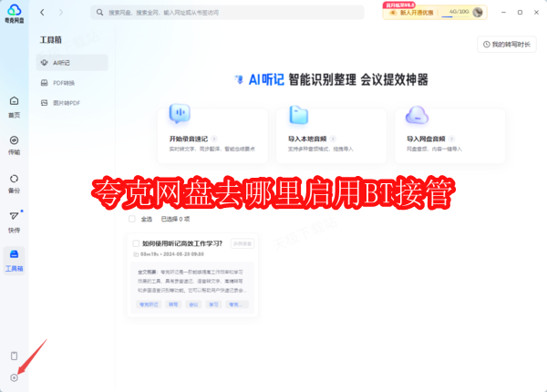Screen dimensions: 547x392
Task: Click the PDF转换 icon in toolbox list
Action: pos(45,83)
